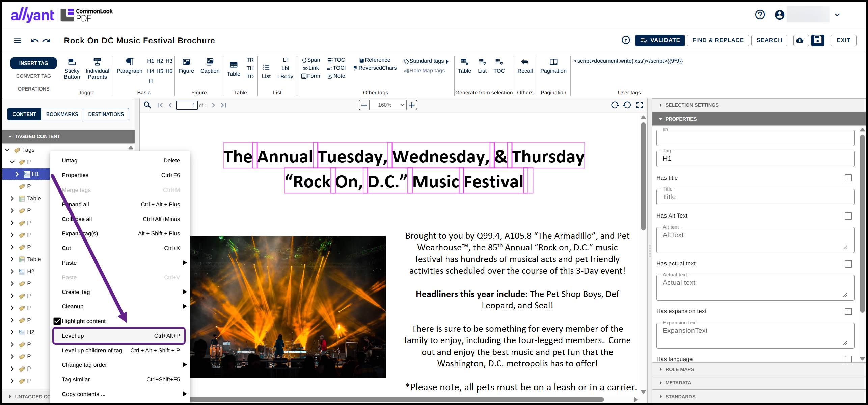Switch to the Destinations tab

[106, 114]
